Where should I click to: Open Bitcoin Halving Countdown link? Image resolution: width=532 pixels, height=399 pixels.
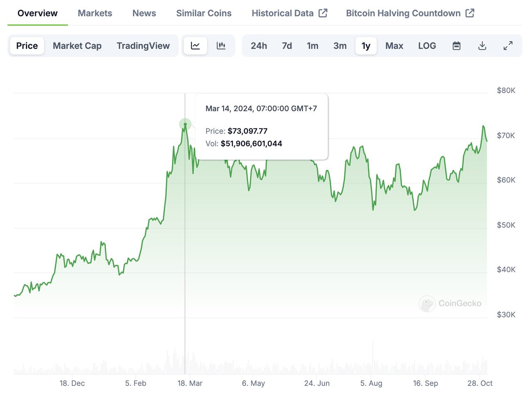[410, 13]
